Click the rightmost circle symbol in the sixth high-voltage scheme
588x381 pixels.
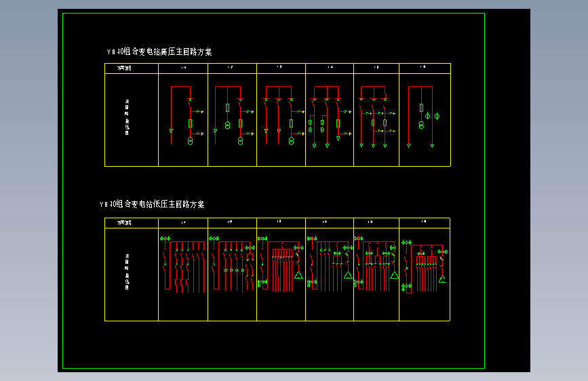[x=437, y=116]
